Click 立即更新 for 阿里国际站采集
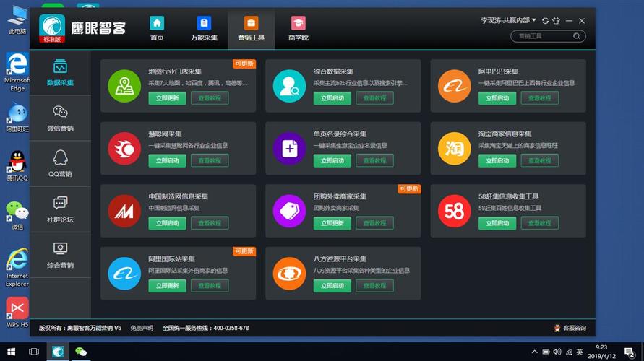The image size is (644, 361). pyautogui.click(x=167, y=285)
